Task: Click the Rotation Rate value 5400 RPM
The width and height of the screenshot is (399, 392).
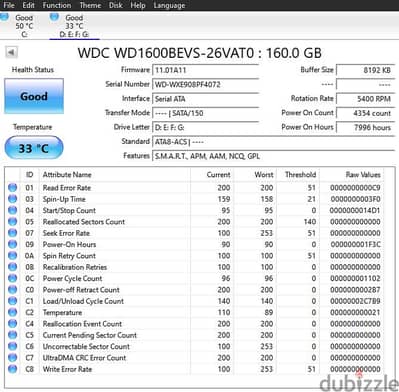Action: [x=365, y=99]
